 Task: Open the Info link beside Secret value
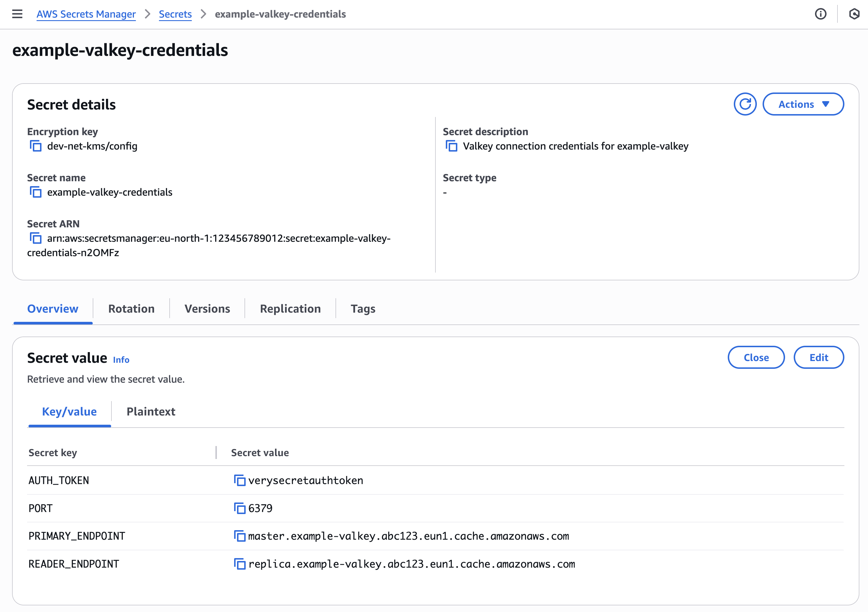click(121, 360)
